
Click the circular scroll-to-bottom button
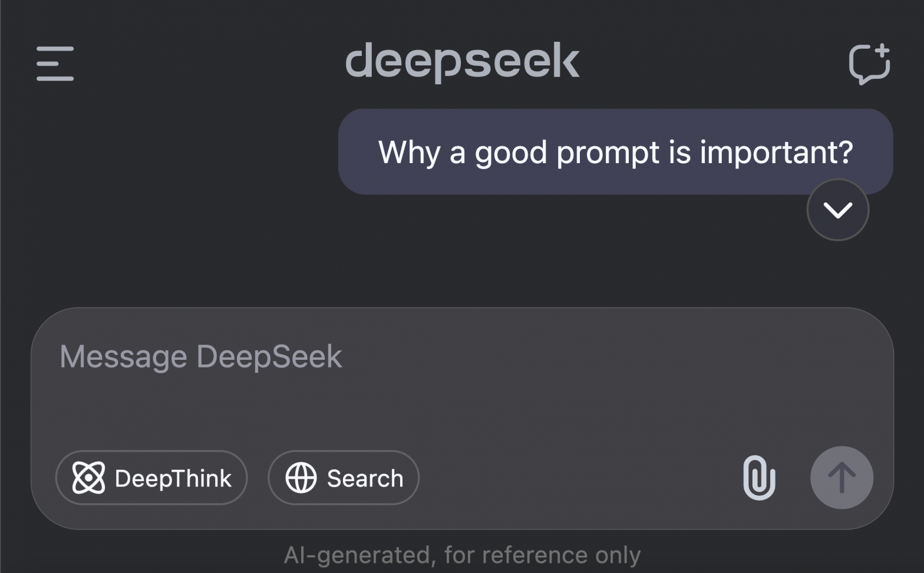click(x=837, y=210)
